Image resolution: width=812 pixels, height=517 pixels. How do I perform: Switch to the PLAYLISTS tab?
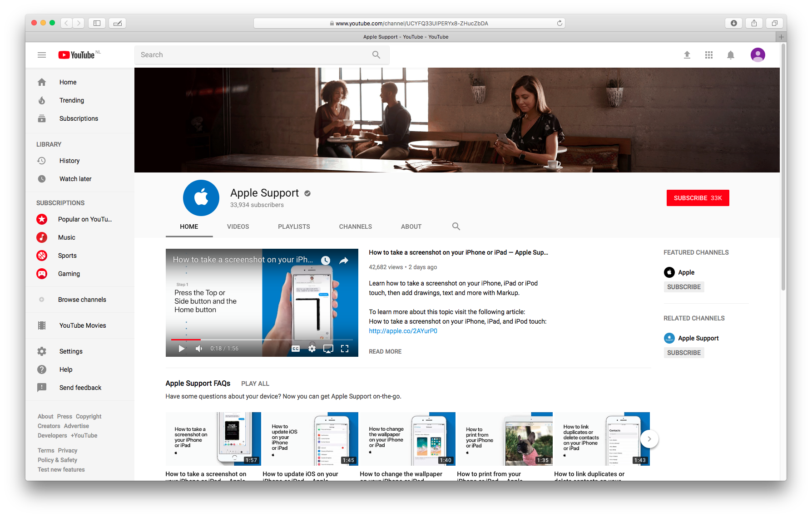(294, 226)
